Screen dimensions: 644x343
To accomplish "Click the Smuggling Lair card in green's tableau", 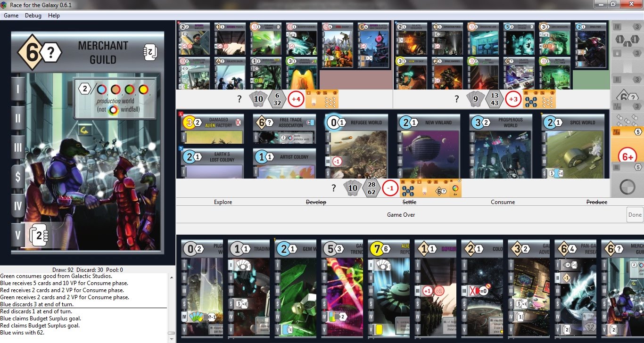I will click(x=483, y=39).
